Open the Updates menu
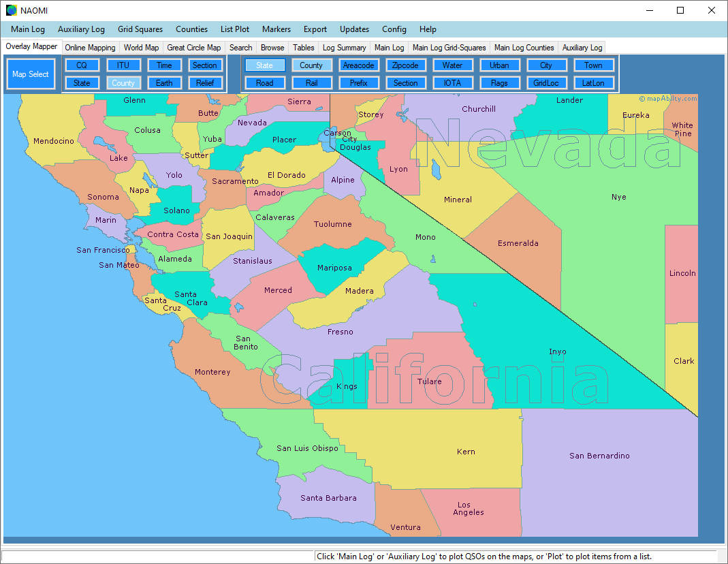728x564 pixels. pos(354,29)
